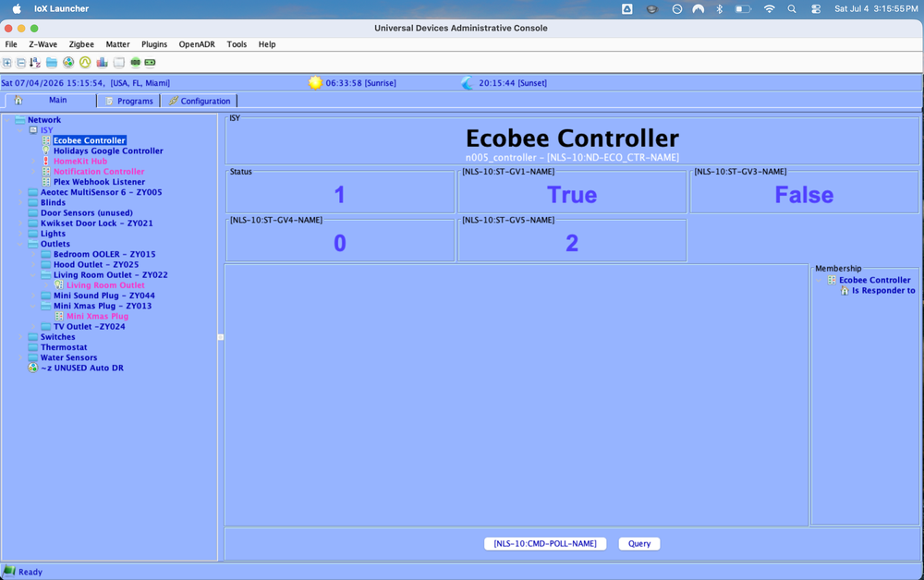Click the blank window toolbar icon

pyautogui.click(x=119, y=63)
